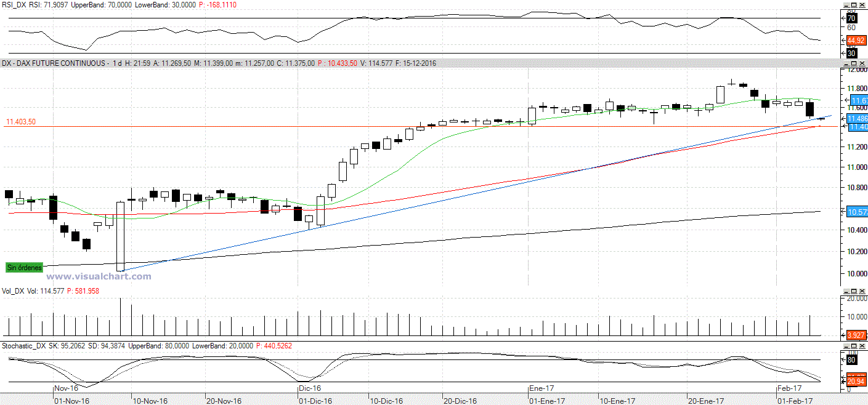Click the 10-Dic-16 date label
868x405 pixels.
pos(386,401)
